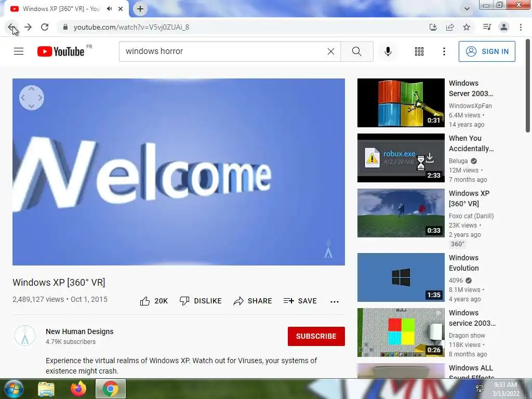Open suggested Windows XP [360° VR] thumbnail
Screen dimensions: 532x399
click(401, 213)
